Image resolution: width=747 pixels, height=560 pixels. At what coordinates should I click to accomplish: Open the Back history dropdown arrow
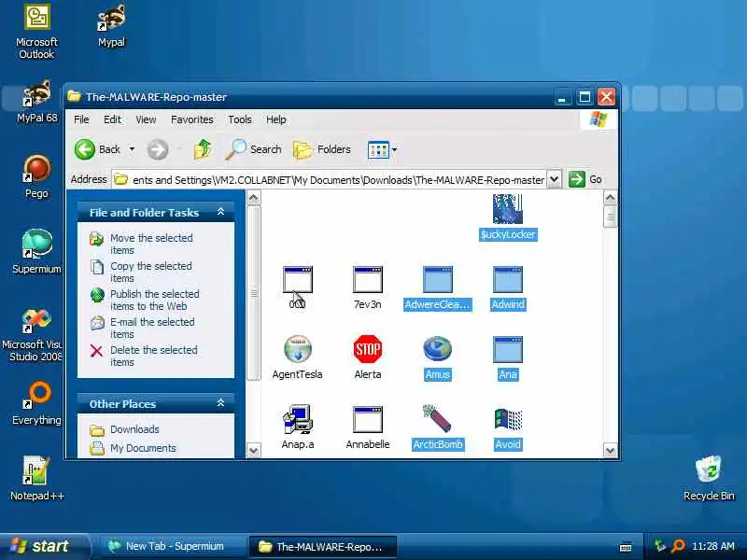click(x=132, y=149)
